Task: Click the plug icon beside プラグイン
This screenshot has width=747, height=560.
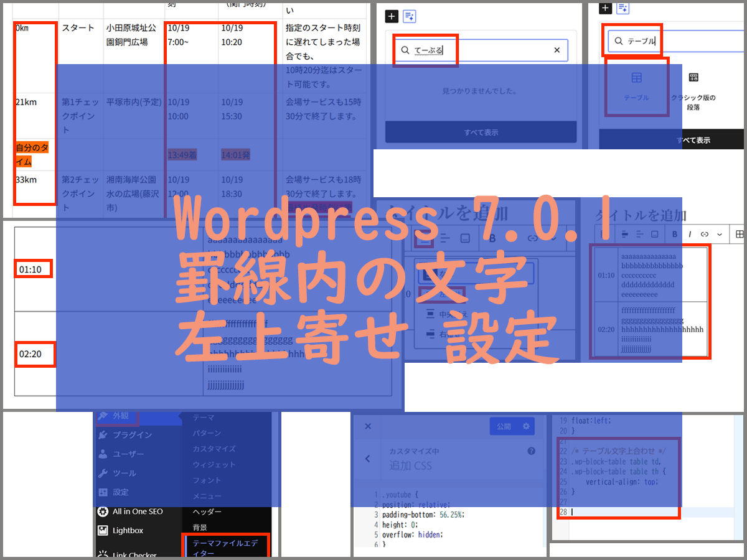Action: point(103,435)
